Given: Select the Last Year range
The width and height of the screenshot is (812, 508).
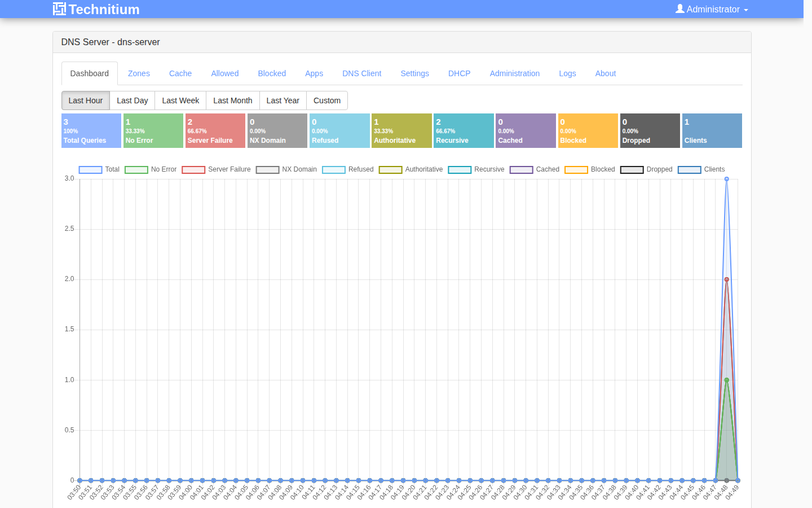Looking at the screenshot, I should (283, 100).
